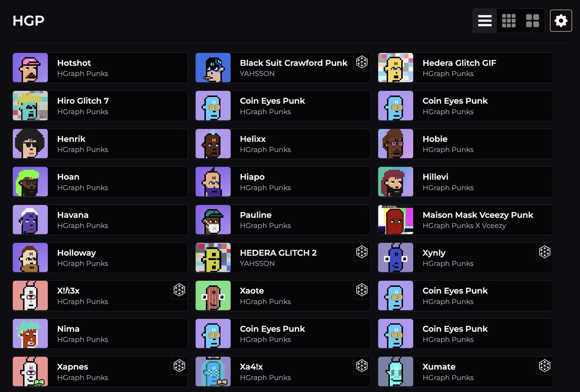Select the Xa4!x title
Screen dimensions: 580x392
click(252, 367)
